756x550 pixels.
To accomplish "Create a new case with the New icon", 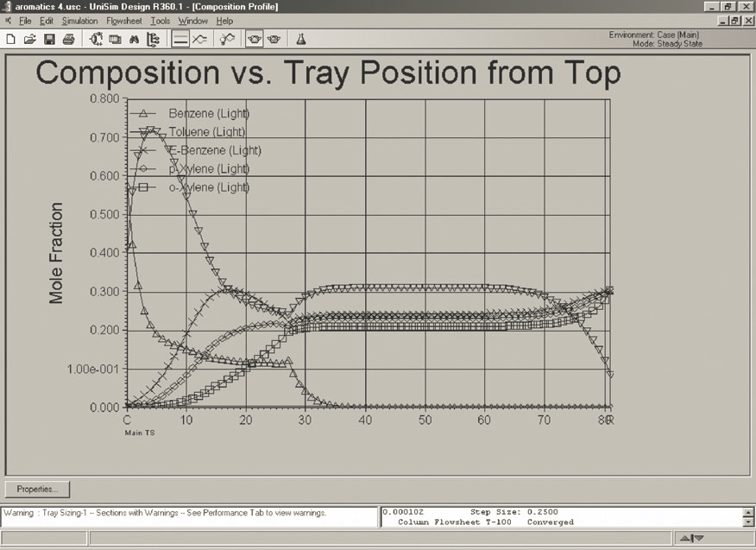I will 11,39.
